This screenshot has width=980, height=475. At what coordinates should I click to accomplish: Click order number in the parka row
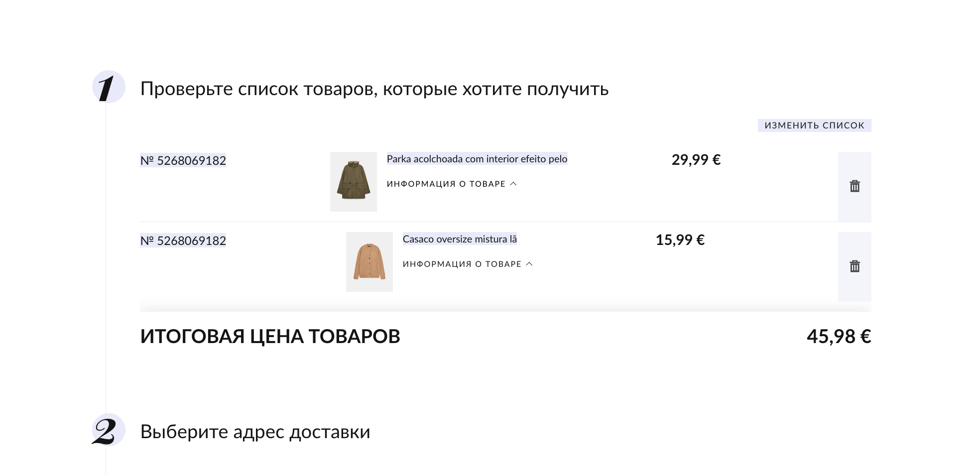point(183,160)
